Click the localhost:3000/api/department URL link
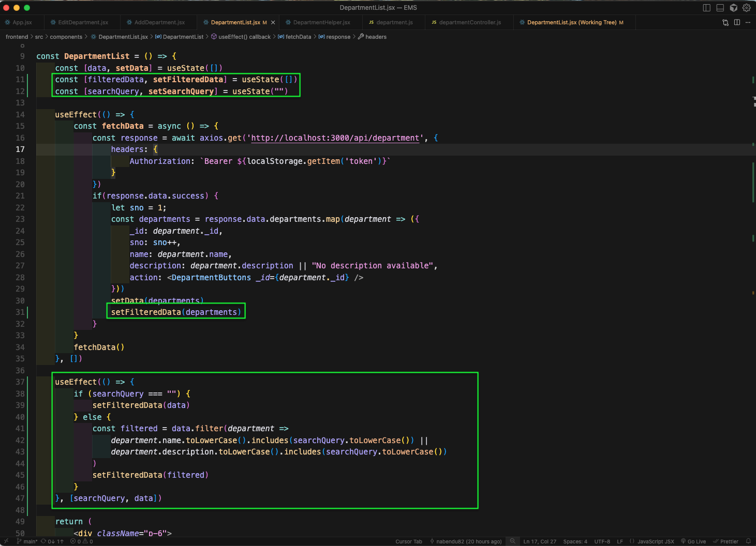This screenshot has width=756, height=546. point(335,138)
